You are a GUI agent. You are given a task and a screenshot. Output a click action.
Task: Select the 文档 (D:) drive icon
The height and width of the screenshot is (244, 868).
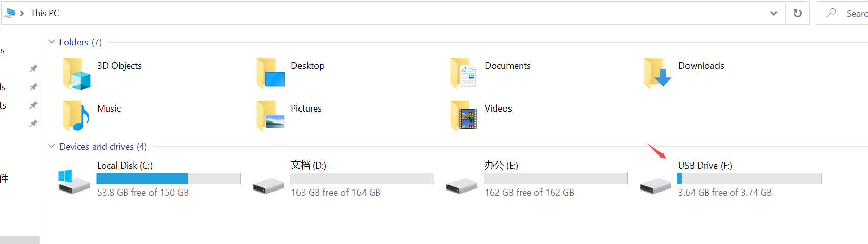pyautogui.click(x=268, y=186)
